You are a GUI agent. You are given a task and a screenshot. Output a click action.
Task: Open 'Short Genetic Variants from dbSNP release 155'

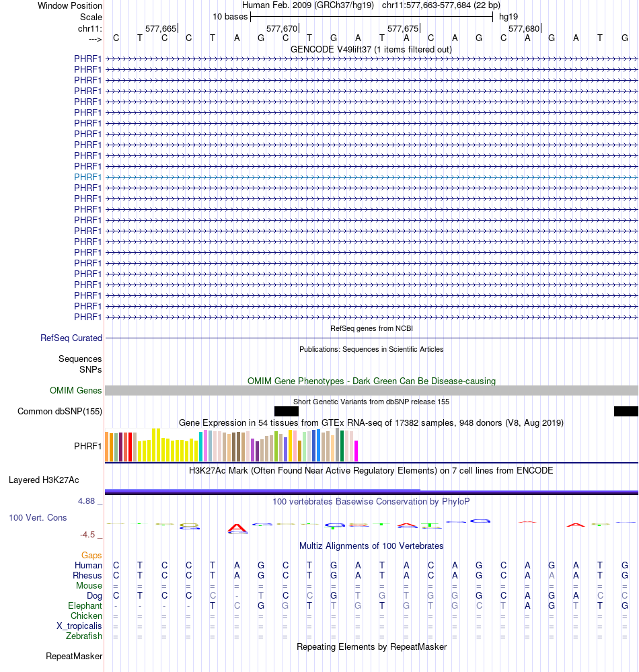(x=371, y=402)
